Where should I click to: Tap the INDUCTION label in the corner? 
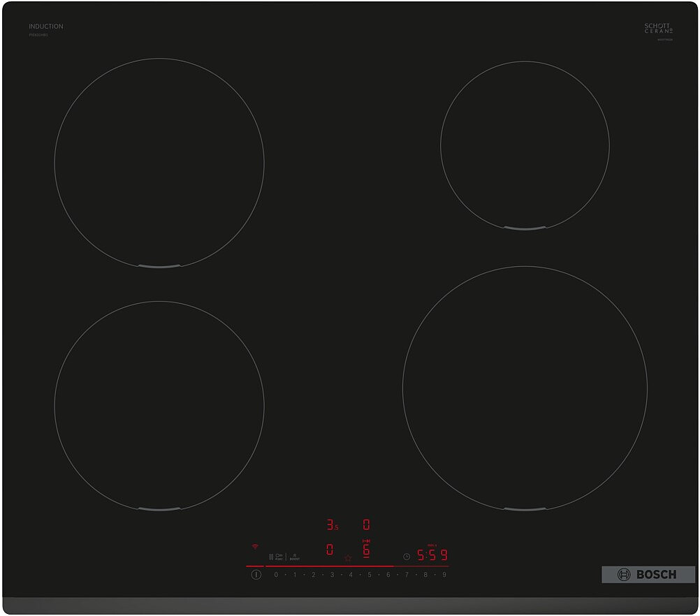(46, 27)
